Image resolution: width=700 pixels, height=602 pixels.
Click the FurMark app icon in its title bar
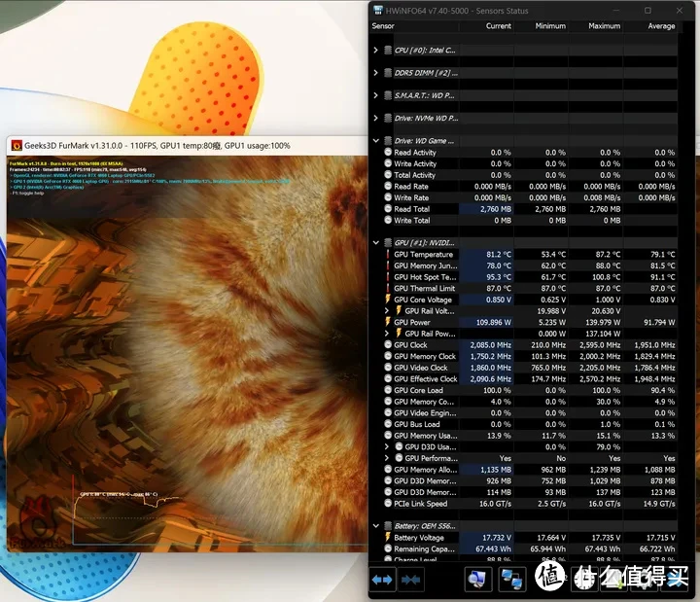[x=17, y=146]
